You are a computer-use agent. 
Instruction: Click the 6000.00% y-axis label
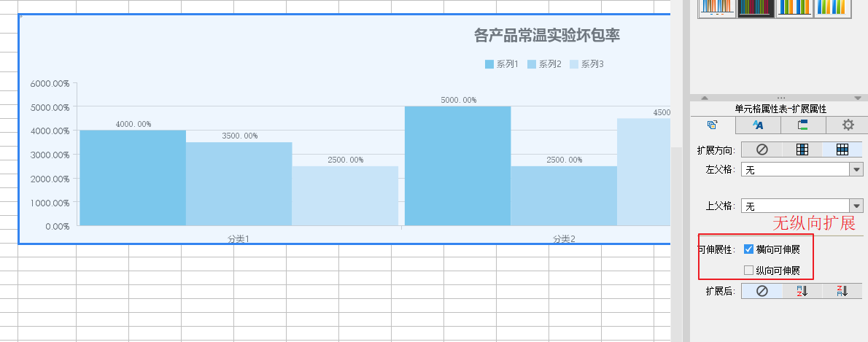[x=50, y=84]
